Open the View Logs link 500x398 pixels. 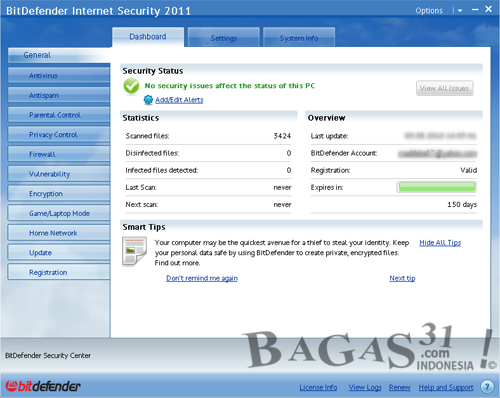365,387
